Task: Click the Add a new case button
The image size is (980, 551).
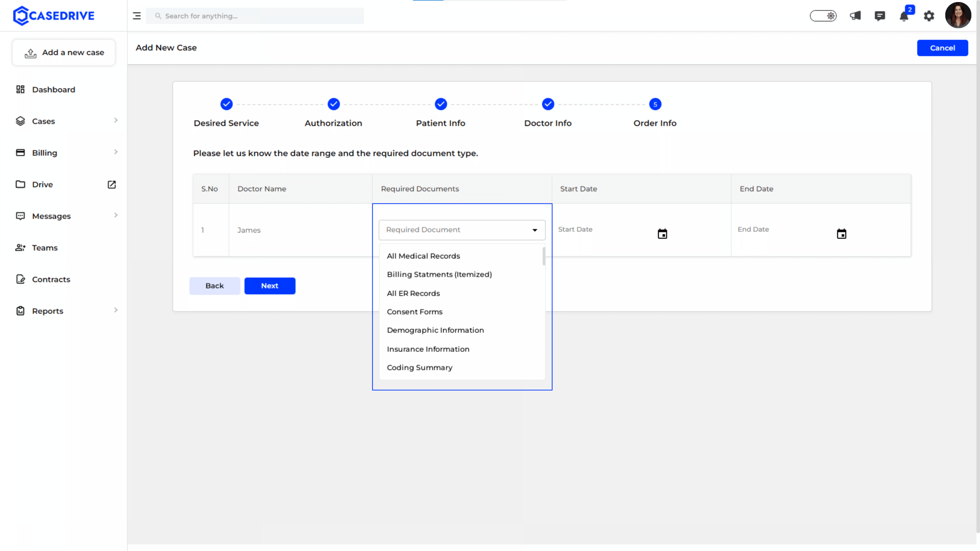Action: point(64,52)
